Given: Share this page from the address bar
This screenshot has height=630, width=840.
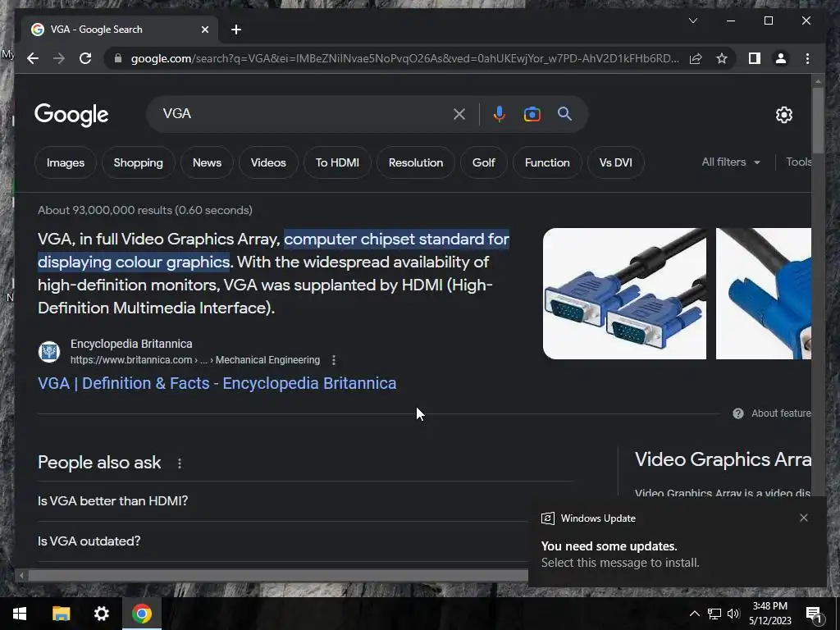Looking at the screenshot, I should [x=696, y=58].
